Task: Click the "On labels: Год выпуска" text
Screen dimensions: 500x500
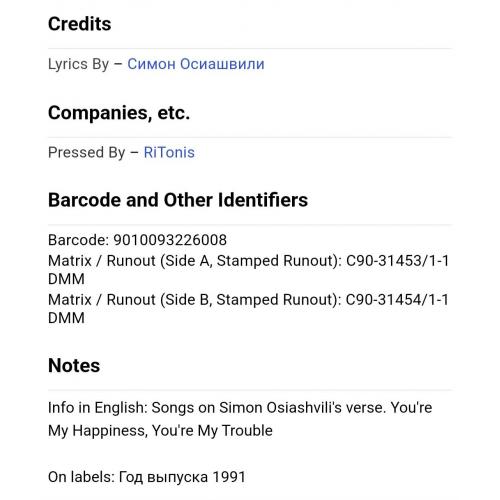Action: tap(128, 477)
